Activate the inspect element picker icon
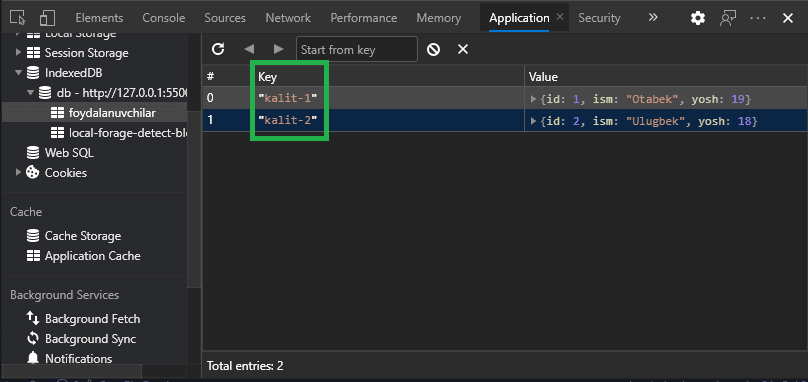808x382 pixels. click(x=18, y=18)
